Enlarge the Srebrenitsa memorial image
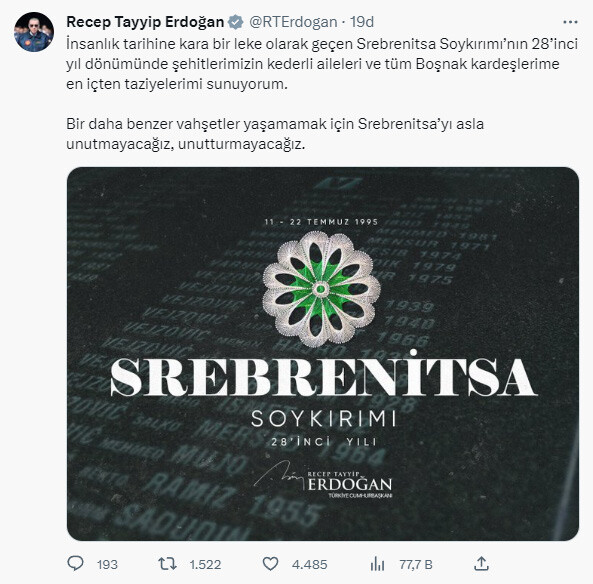This screenshot has width=593, height=584. [x=323, y=353]
